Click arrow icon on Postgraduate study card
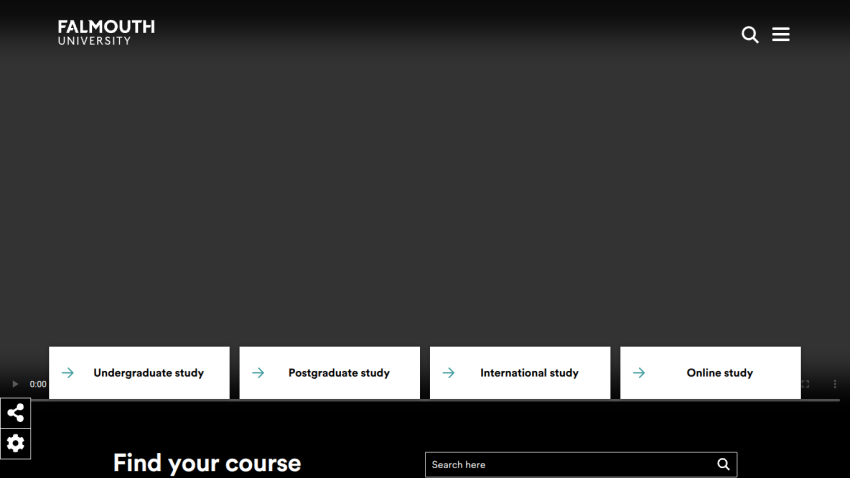This screenshot has width=850, height=478. coord(258,373)
